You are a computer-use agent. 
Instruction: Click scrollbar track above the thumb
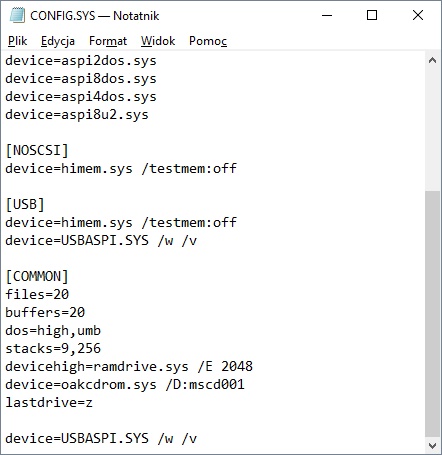[432, 129]
